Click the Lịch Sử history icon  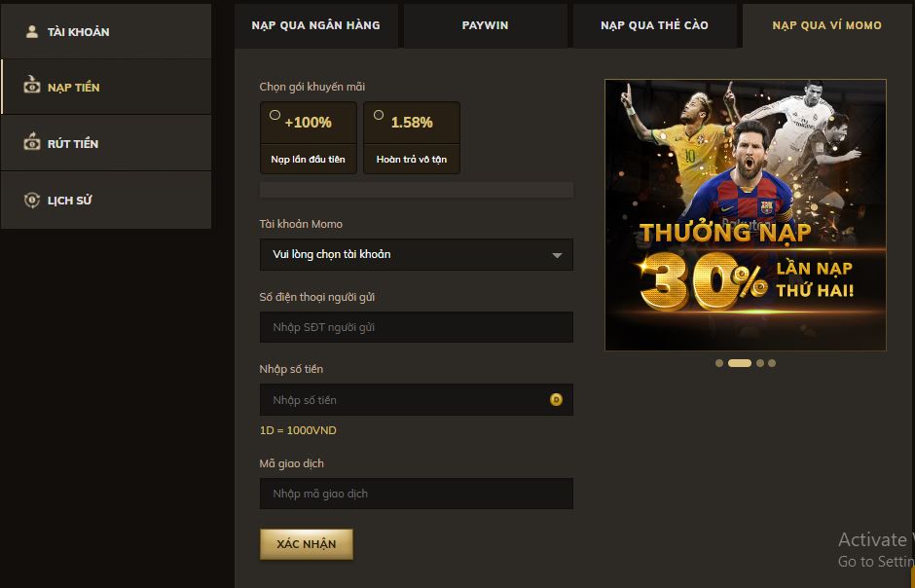tap(32, 201)
